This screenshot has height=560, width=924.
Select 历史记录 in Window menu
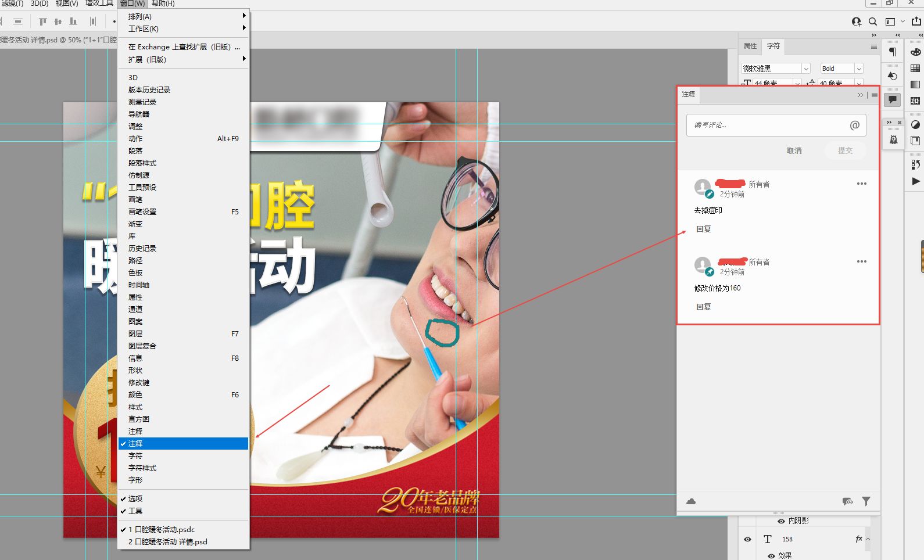[x=184, y=248]
